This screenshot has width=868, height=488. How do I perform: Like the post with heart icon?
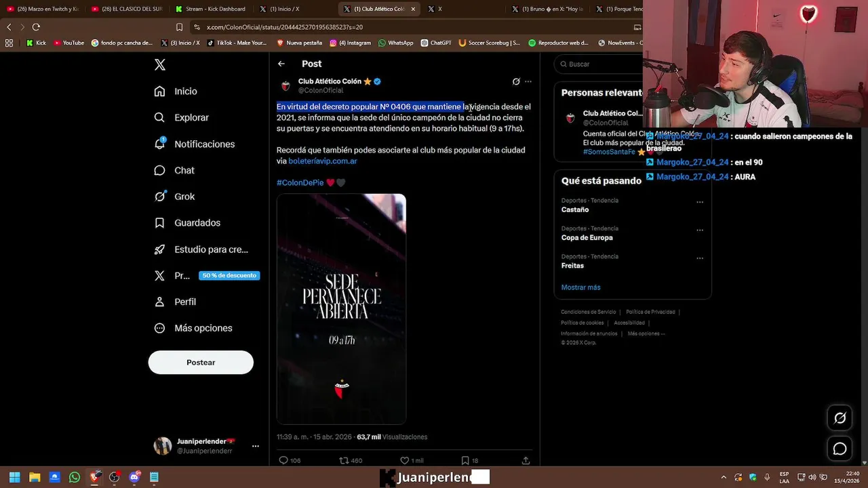[404, 460]
